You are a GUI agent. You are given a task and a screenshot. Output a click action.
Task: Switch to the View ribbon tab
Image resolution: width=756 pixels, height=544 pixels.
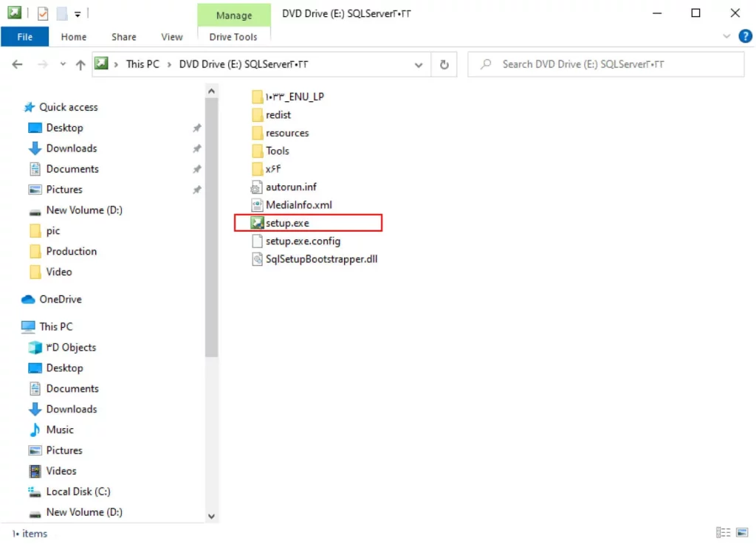point(172,36)
